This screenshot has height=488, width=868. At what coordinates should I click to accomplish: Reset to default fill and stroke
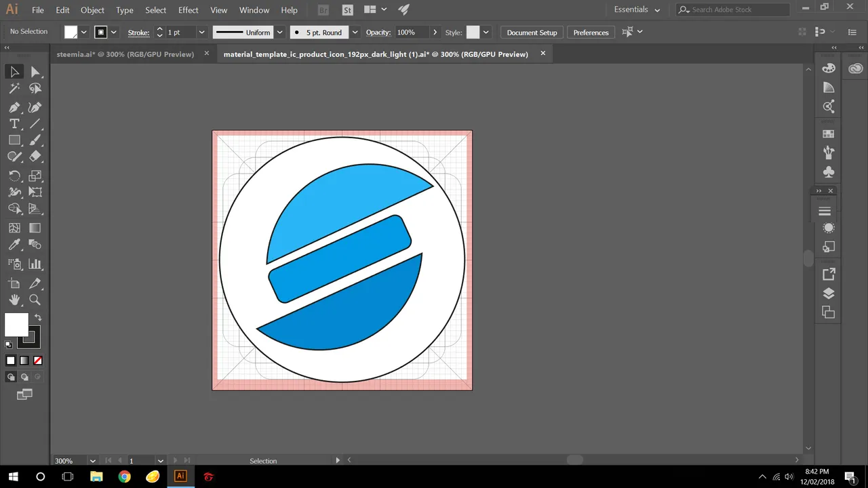click(x=9, y=345)
